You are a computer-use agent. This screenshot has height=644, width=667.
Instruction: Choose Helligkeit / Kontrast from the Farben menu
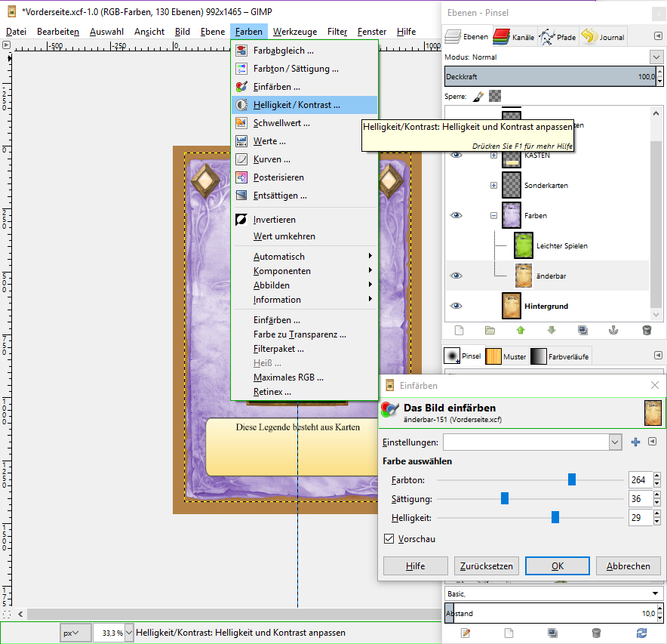[x=297, y=105]
